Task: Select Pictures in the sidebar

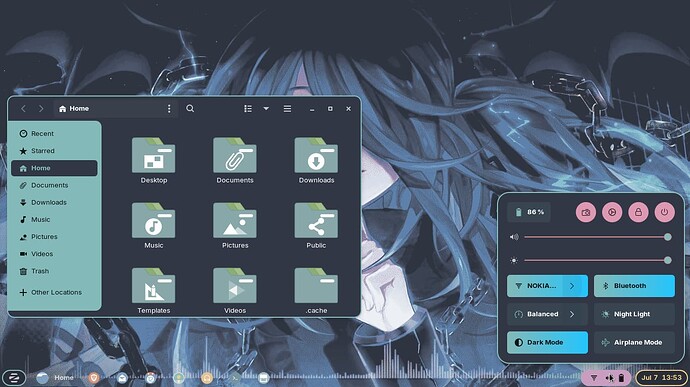Action: click(x=54, y=236)
